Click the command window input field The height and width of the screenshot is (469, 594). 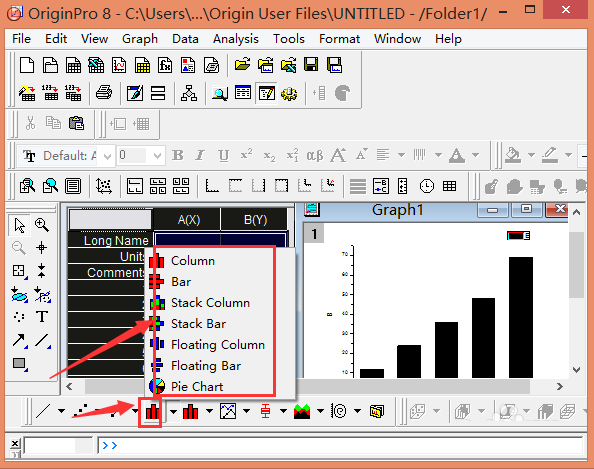click(340, 445)
